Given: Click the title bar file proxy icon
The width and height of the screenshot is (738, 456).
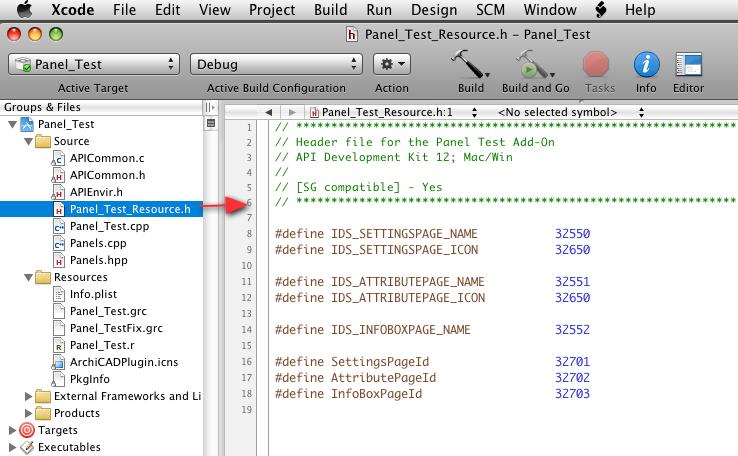Looking at the screenshot, I should (x=352, y=34).
